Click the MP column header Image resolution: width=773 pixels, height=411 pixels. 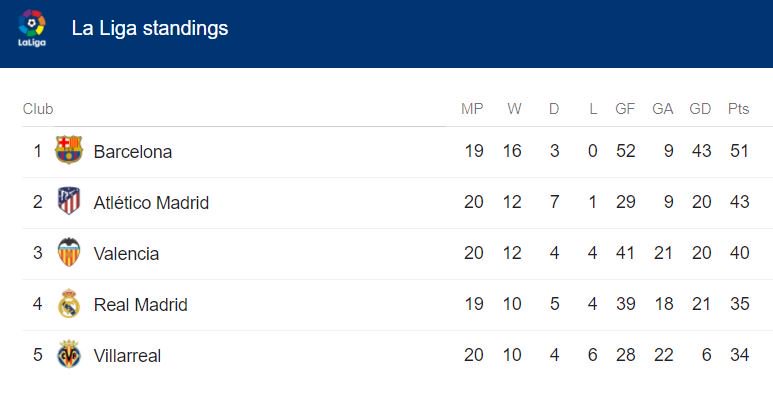click(472, 109)
